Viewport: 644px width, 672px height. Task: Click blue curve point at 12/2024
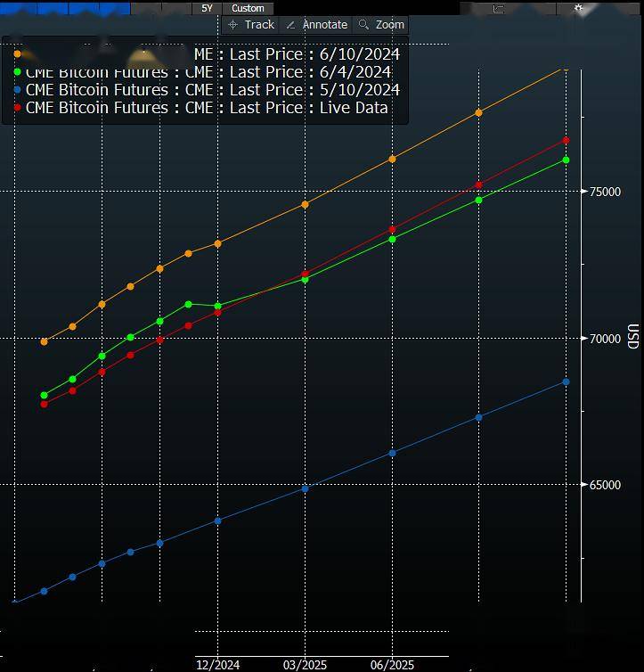[x=217, y=520]
